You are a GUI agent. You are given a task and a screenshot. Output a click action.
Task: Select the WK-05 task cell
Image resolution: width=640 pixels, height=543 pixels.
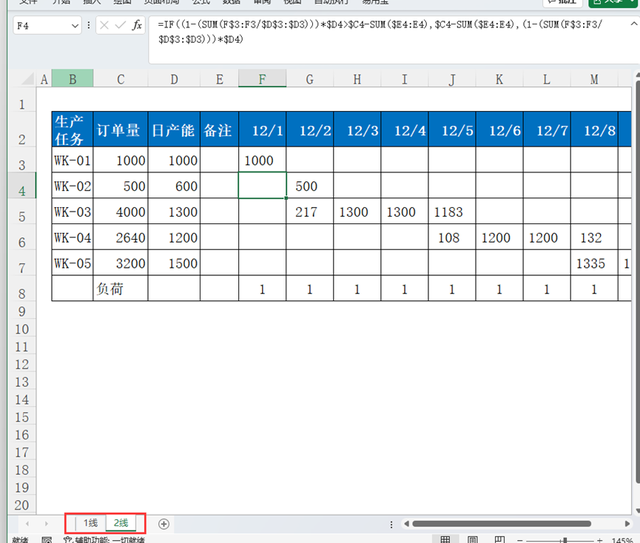click(x=72, y=263)
